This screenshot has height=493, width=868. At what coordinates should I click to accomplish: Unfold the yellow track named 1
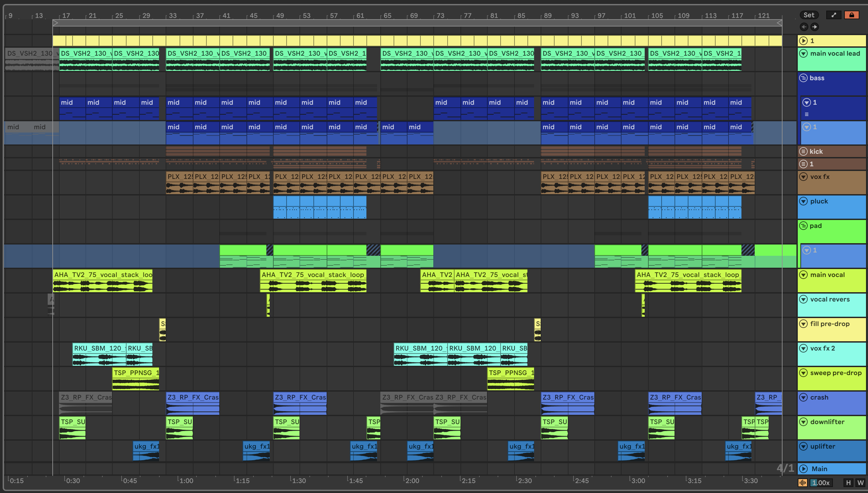point(803,41)
